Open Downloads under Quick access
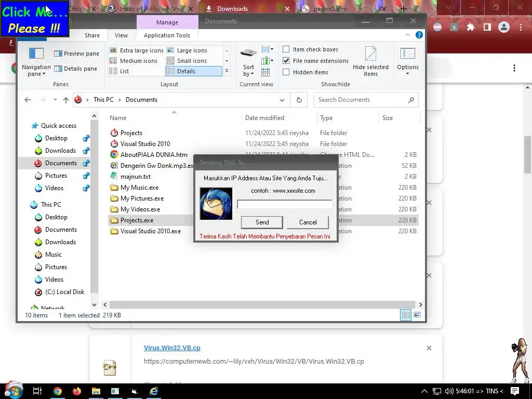Screen dimensions: 532x399 [60, 151]
